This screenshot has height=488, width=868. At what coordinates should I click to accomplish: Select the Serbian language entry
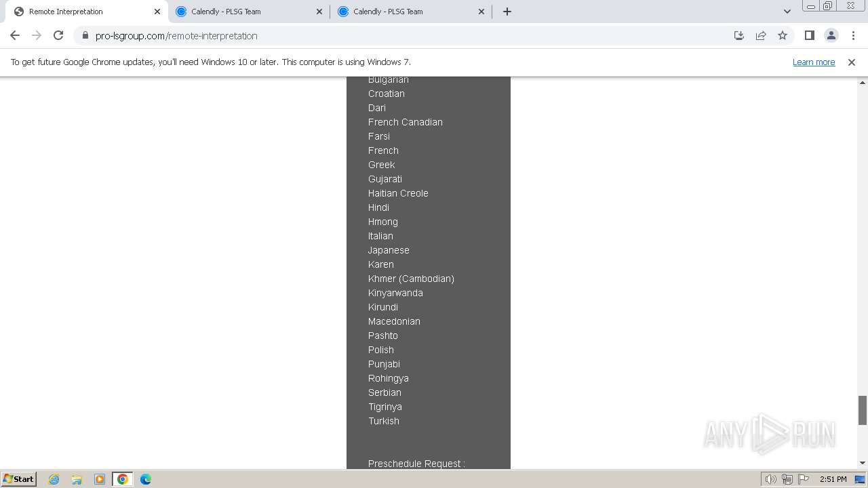tap(384, 392)
